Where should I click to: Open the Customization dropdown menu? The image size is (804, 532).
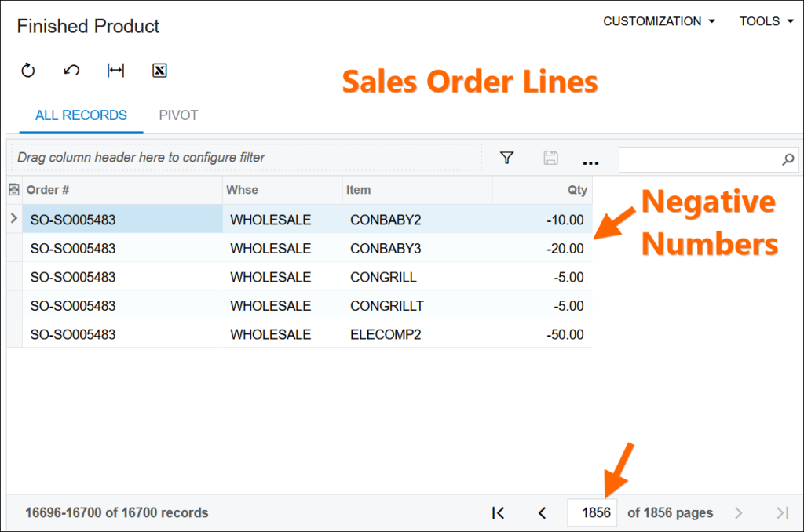click(x=660, y=21)
